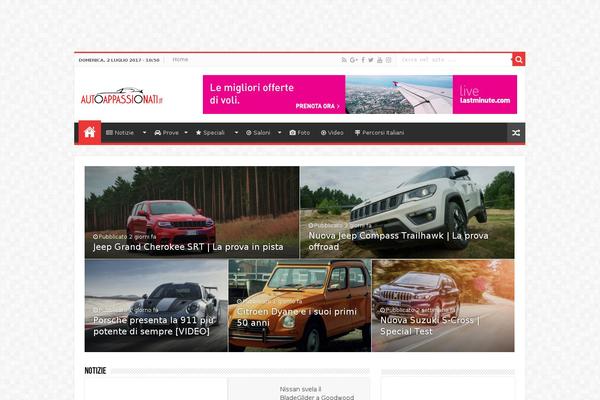Click the Notizie section heading
This screenshot has width=600, height=400.
point(95,371)
